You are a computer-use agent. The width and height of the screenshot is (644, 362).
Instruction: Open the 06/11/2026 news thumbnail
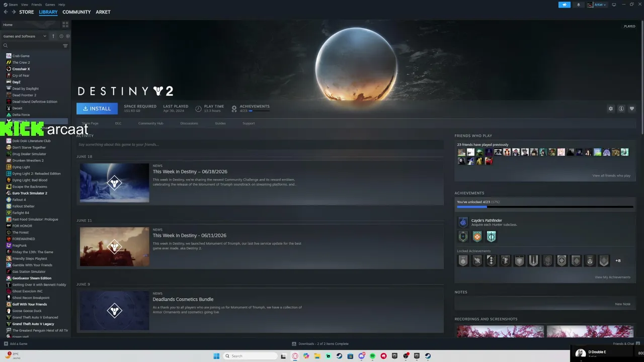click(x=114, y=247)
